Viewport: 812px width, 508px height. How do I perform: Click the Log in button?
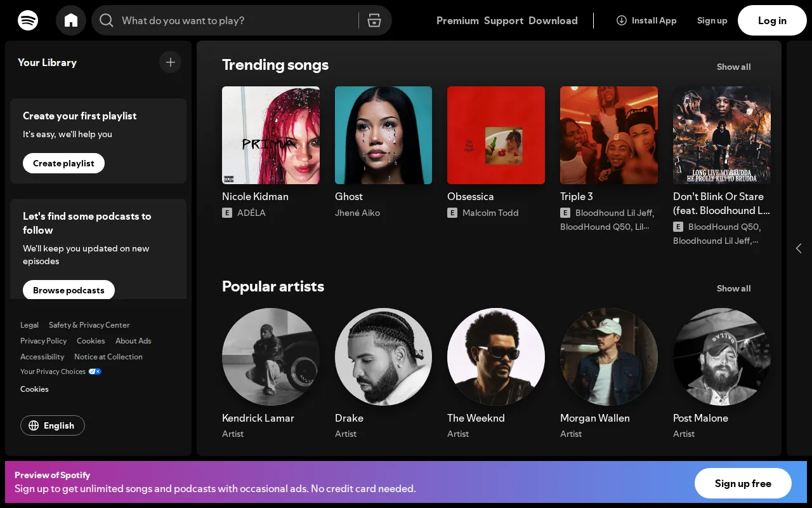[x=772, y=20]
